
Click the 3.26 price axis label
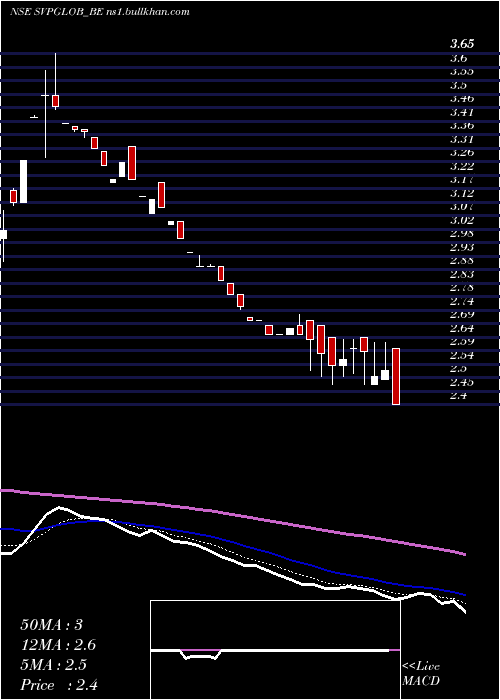pyautogui.click(x=462, y=153)
